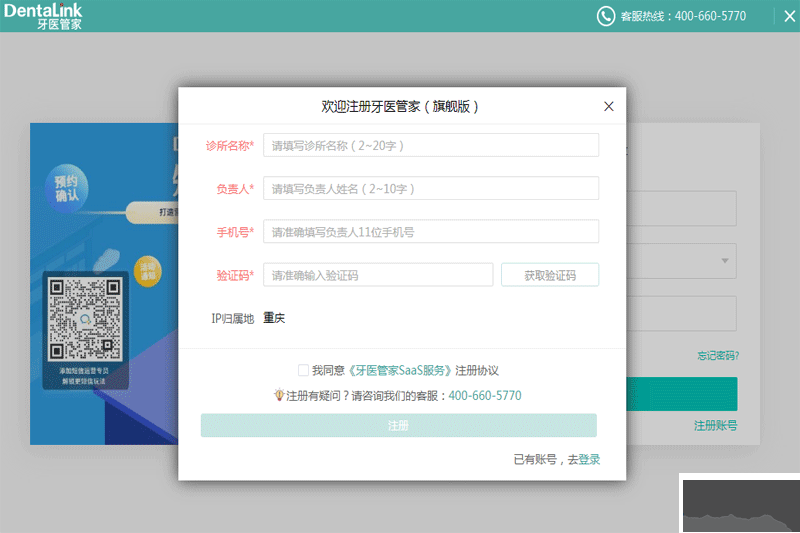Click the 诊所名称 clinic name field

coord(430,145)
